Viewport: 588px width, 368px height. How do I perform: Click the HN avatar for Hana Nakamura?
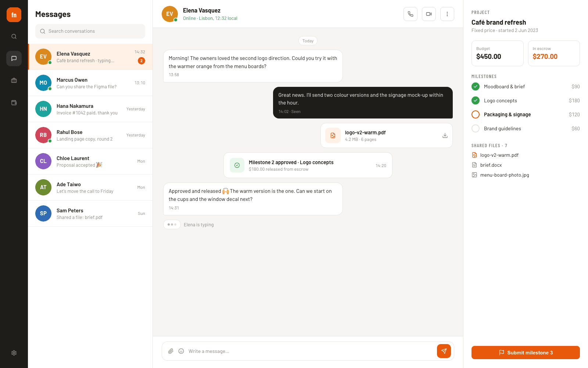pyautogui.click(x=43, y=109)
